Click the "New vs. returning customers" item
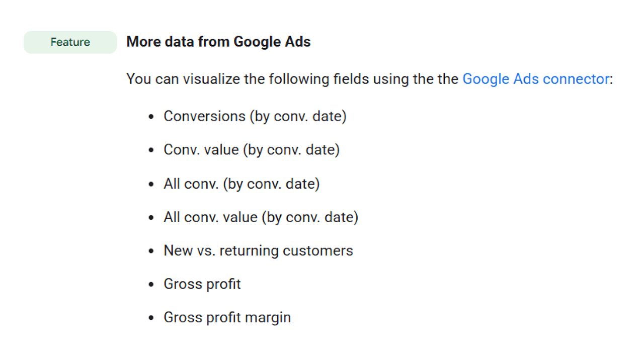 (x=258, y=250)
